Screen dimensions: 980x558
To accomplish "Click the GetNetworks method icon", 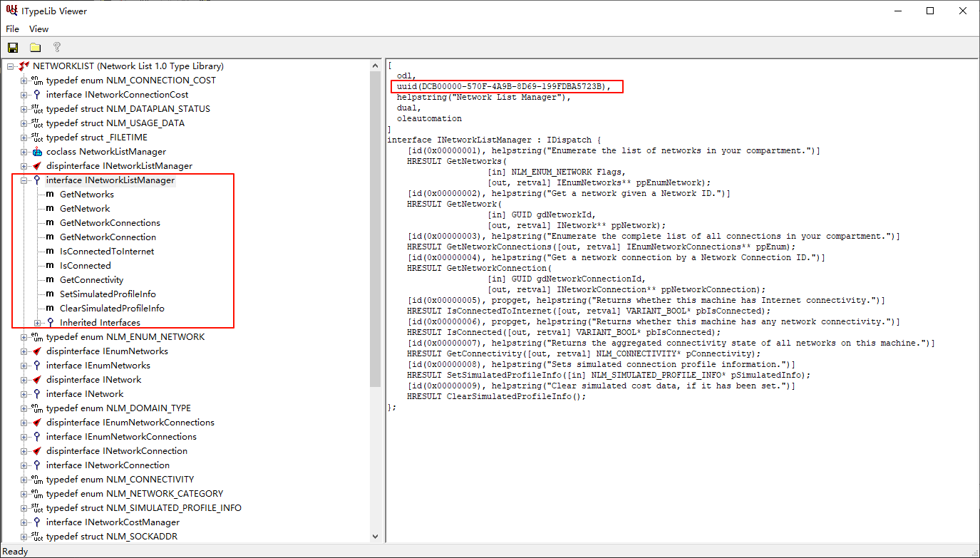I will tap(50, 195).
